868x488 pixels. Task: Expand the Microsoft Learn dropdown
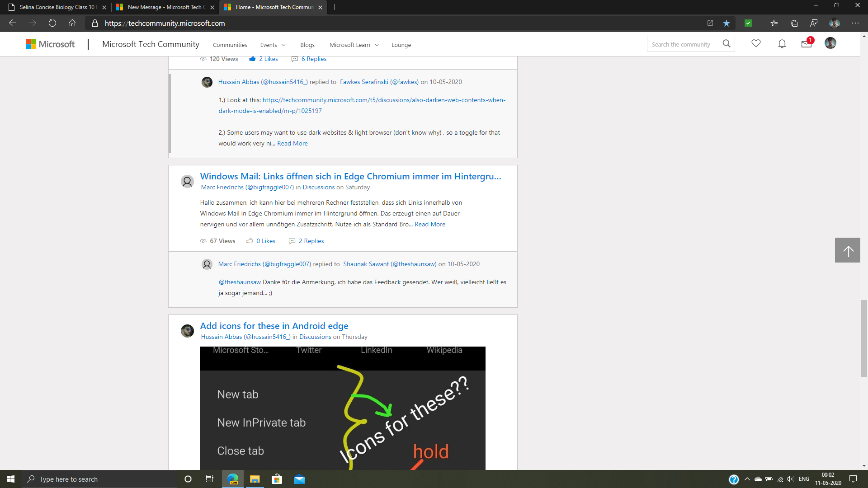click(x=354, y=45)
